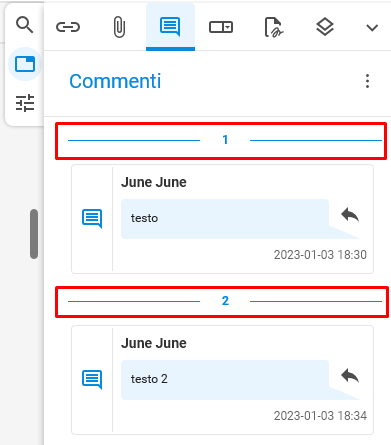
Task: Open the search magnifier tool
Action: coord(25,25)
